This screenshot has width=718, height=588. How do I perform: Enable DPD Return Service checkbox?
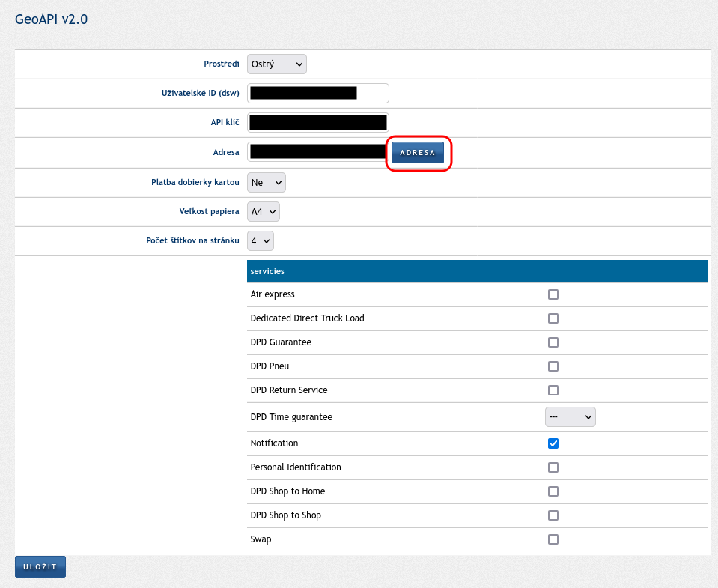tap(553, 390)
